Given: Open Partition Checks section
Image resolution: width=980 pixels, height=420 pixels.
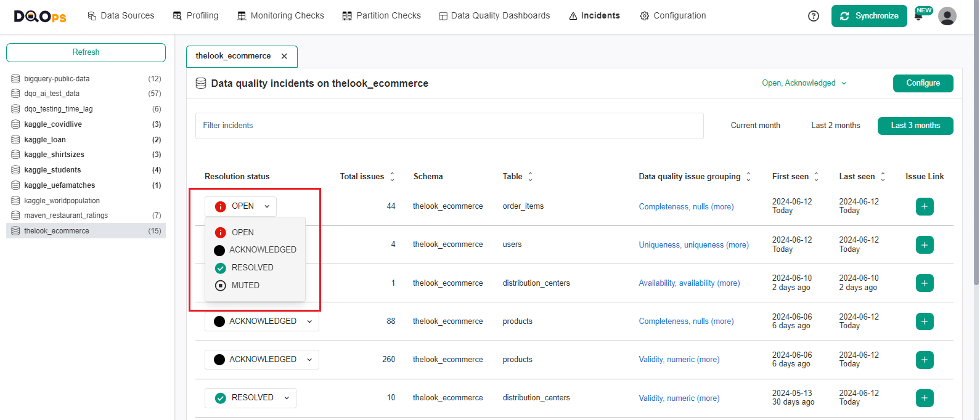Looking at the screenshot, I should click(x=382, y=16).
